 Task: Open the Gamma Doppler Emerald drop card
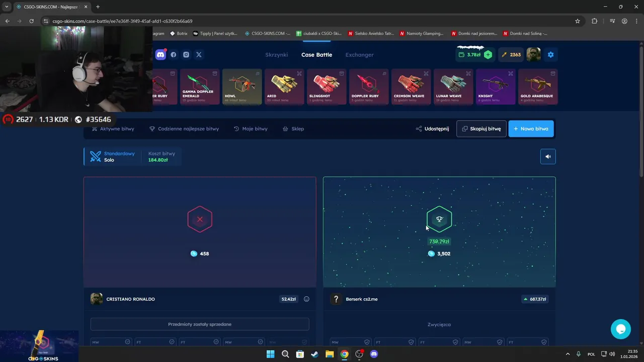200,86
